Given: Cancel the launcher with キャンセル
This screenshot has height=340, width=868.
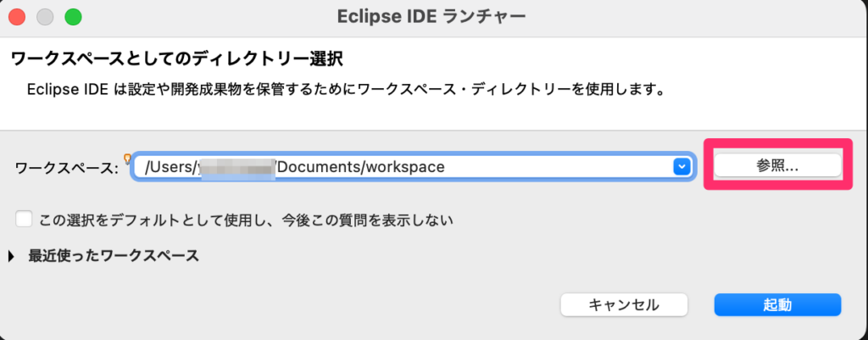Looking at the screenshot, I should [x=624, y=304].
